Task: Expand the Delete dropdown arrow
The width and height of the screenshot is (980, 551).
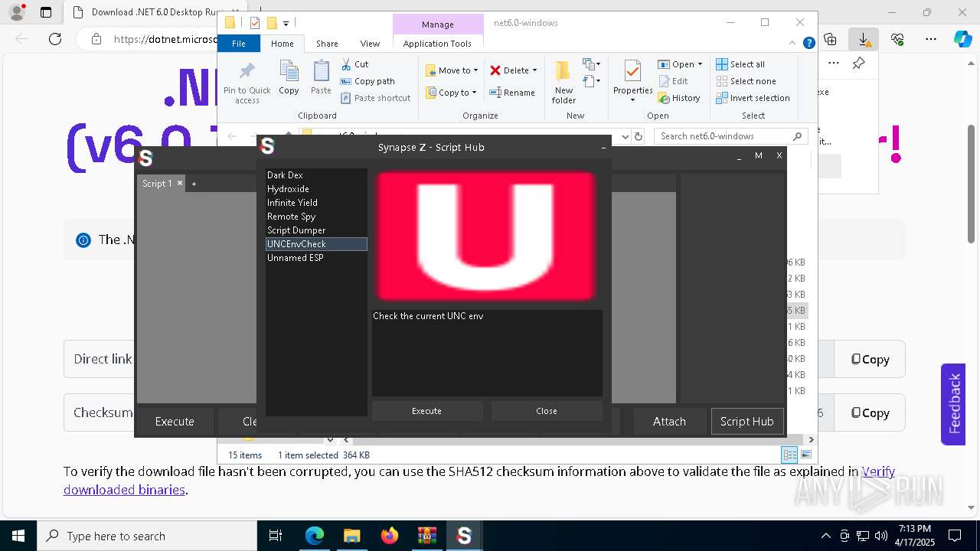Action: (x=534, y=70)
